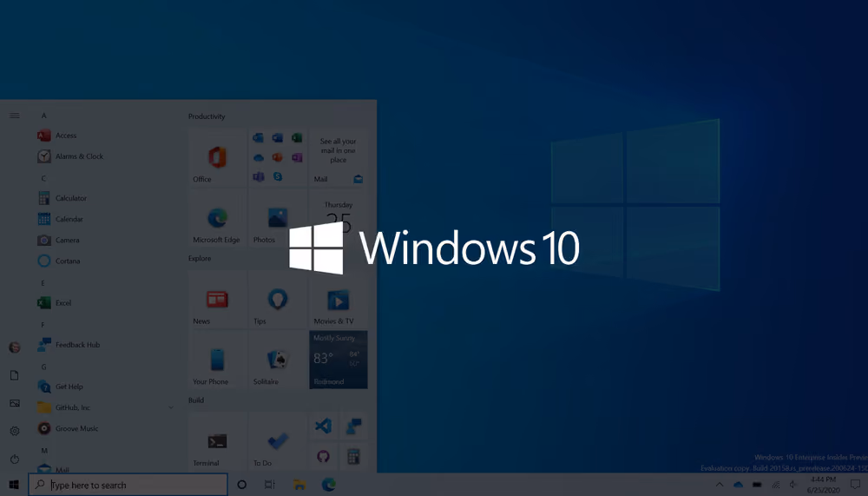This screenshot has width=868, height=496.
Task: Open the To Do tile
Action: [278, 441]
